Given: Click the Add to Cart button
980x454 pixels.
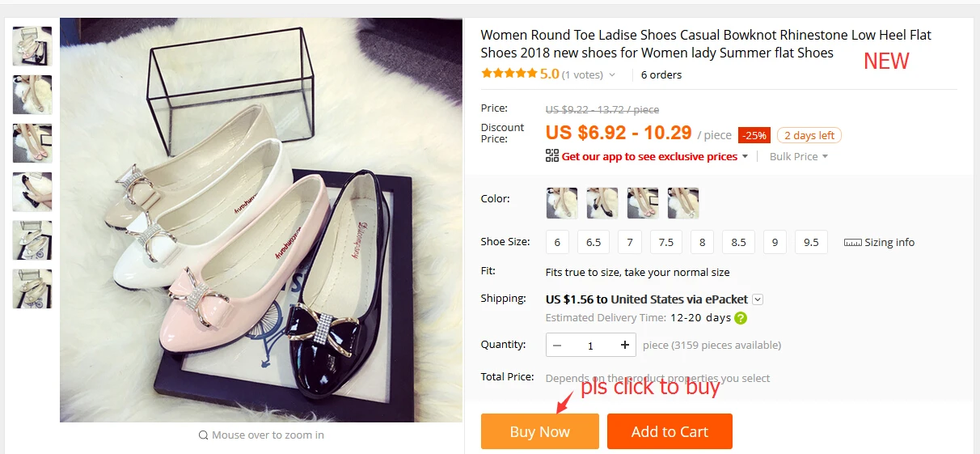Looking at the screenshot, I should (x=670, y=431).
